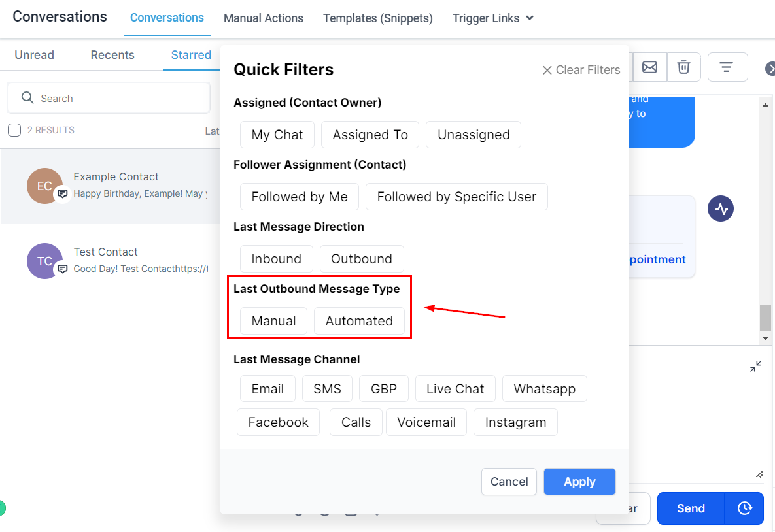Open the Manual Actions tab
Viewport: 775px width, 532px height.
click(264, 18)
